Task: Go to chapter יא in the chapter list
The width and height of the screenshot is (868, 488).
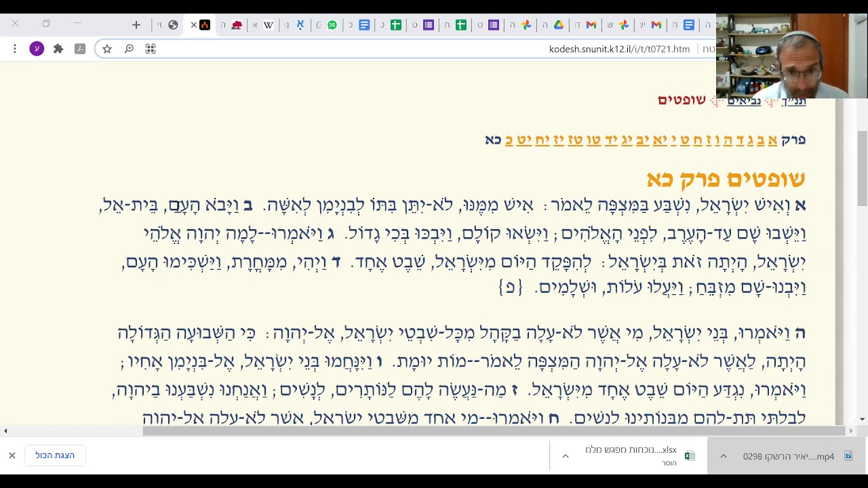Action: pyautogui.click(x=660, y=140)
